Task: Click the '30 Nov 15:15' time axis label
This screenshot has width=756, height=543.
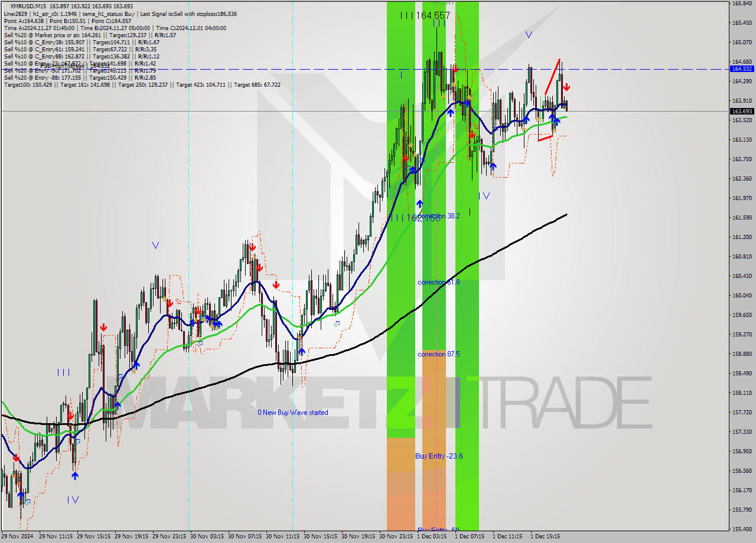Action: tap(320, 537)
